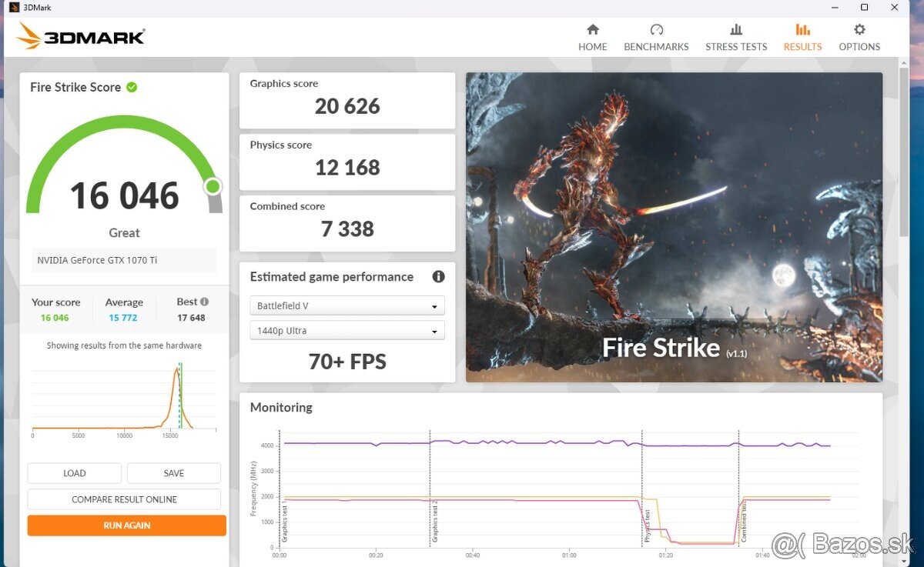
Task: Click the info icon beside Estimated game performance
Action: coord(438,277)
